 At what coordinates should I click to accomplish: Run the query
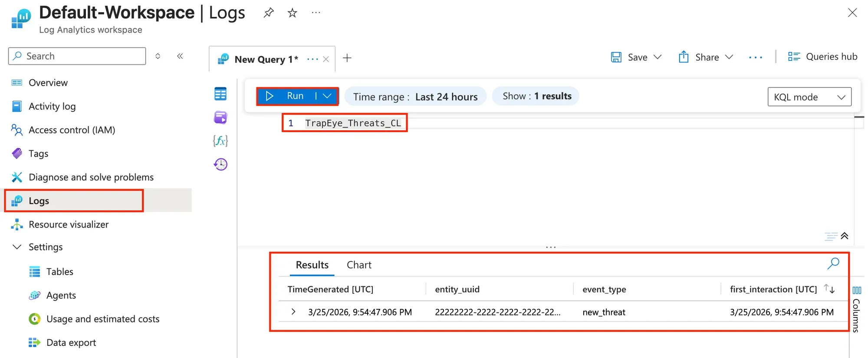(286, 96)
